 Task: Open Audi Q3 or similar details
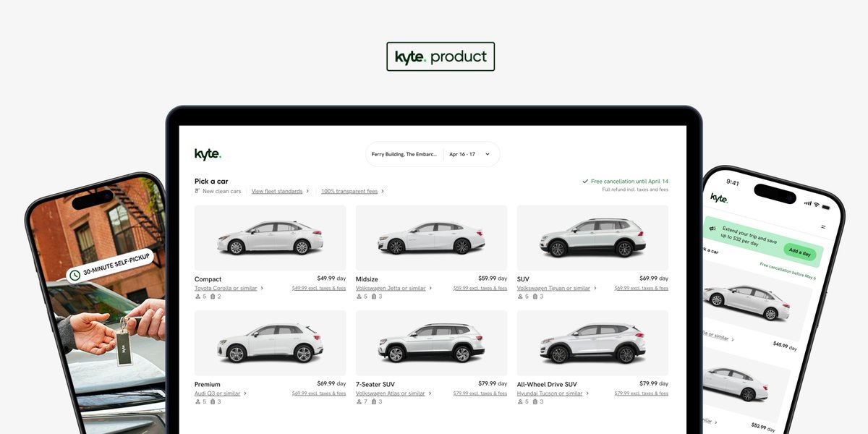tap(217, 393)
